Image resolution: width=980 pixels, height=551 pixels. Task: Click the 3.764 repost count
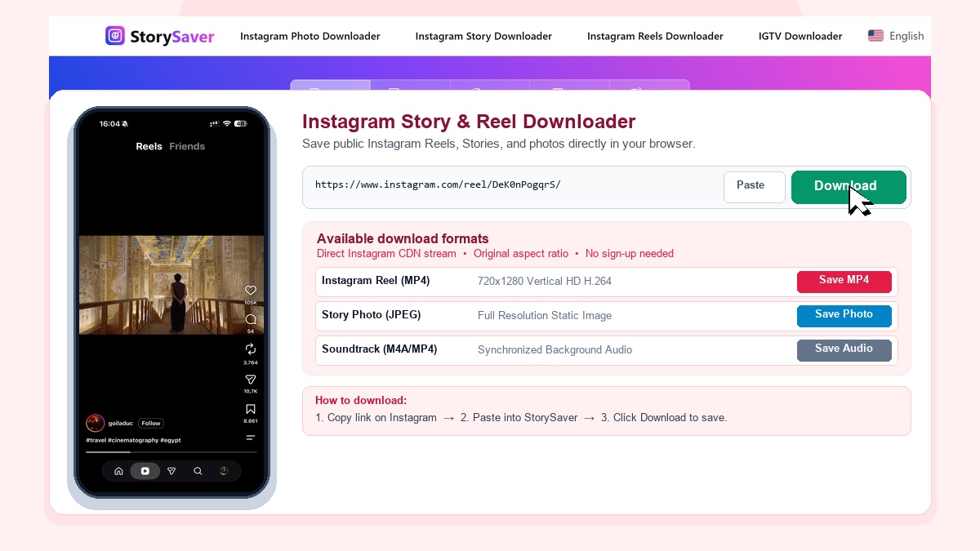coord(251,362)
